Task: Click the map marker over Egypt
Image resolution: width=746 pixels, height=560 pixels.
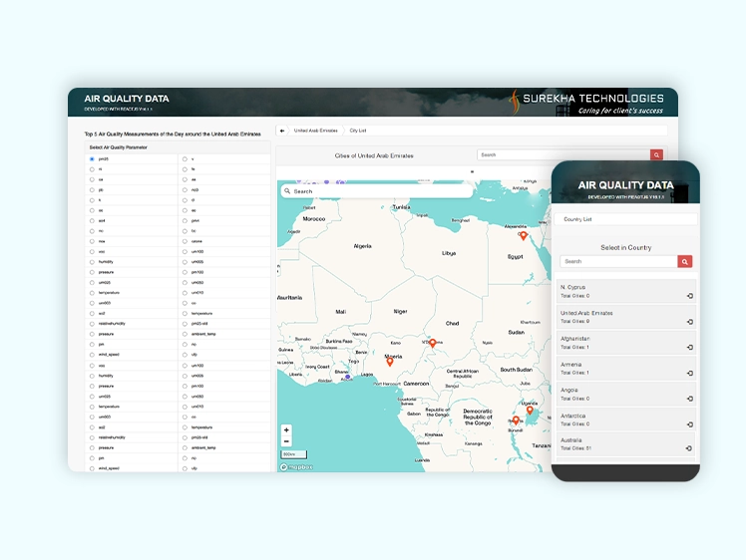Action: [524, 235]
